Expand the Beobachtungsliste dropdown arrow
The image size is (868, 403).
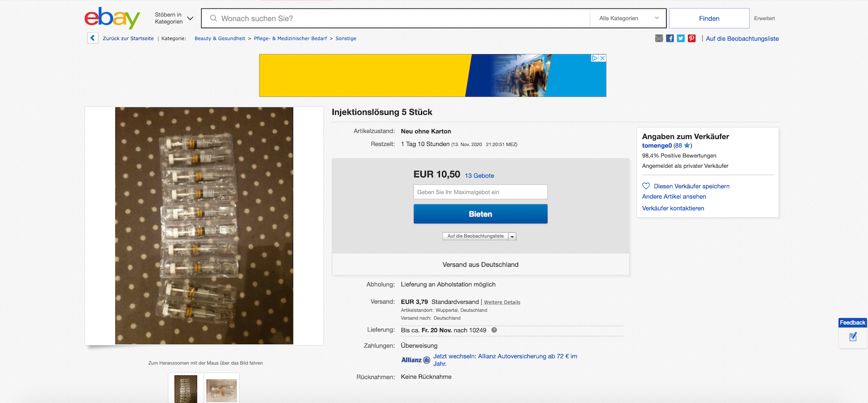pos(512,236)
